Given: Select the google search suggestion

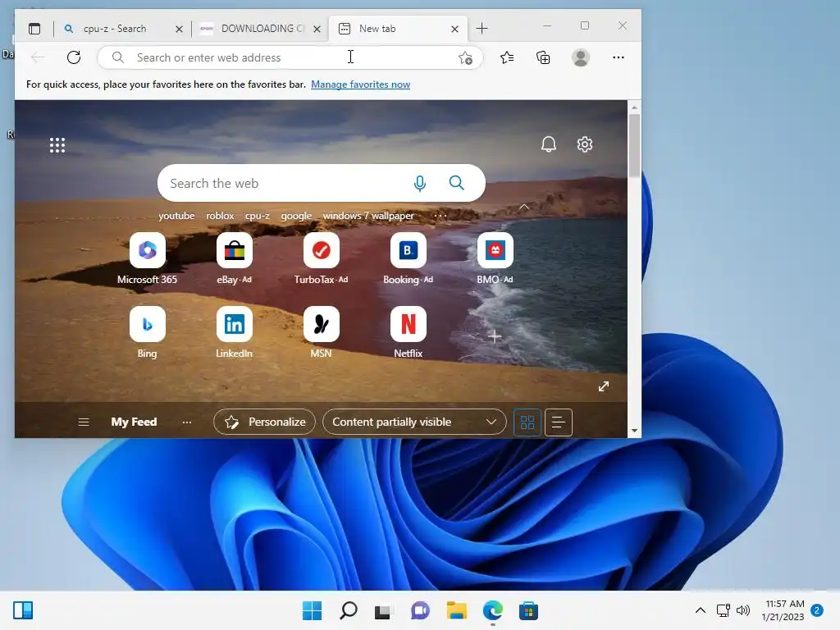Looking at the screenshot, I should [296, 216].
